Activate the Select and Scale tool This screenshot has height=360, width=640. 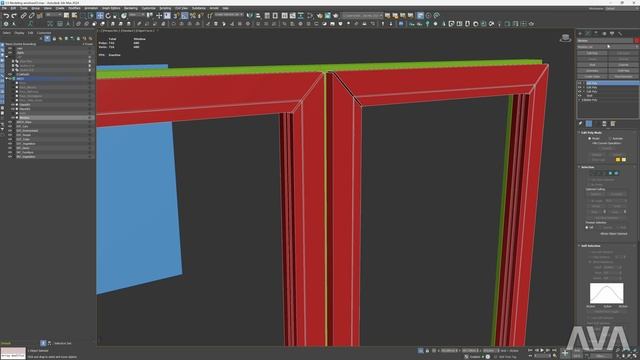(x=116, y=16)
